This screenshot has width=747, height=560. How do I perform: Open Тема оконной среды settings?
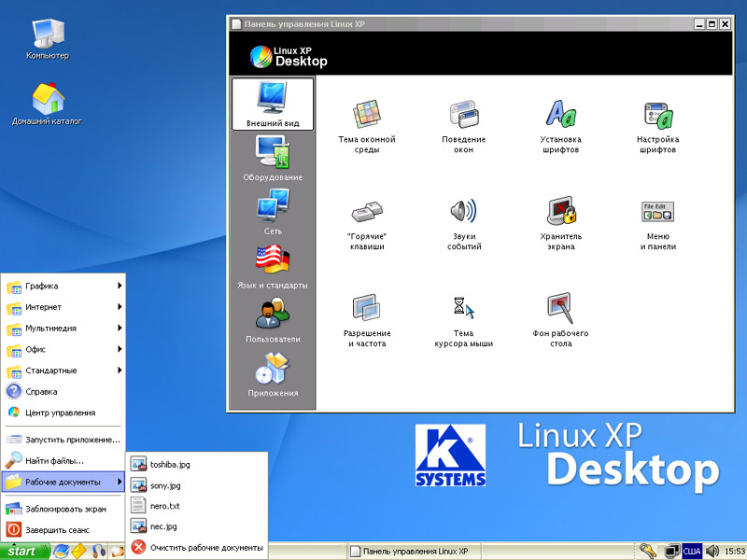coord(367,127)
